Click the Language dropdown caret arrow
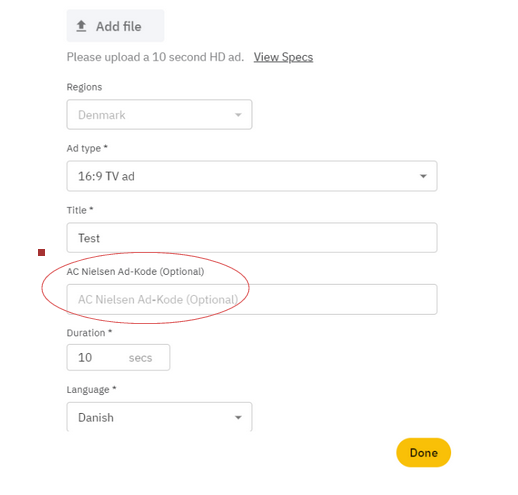The width and height of the screenshot is (518, 495). [x=238, y=417]
